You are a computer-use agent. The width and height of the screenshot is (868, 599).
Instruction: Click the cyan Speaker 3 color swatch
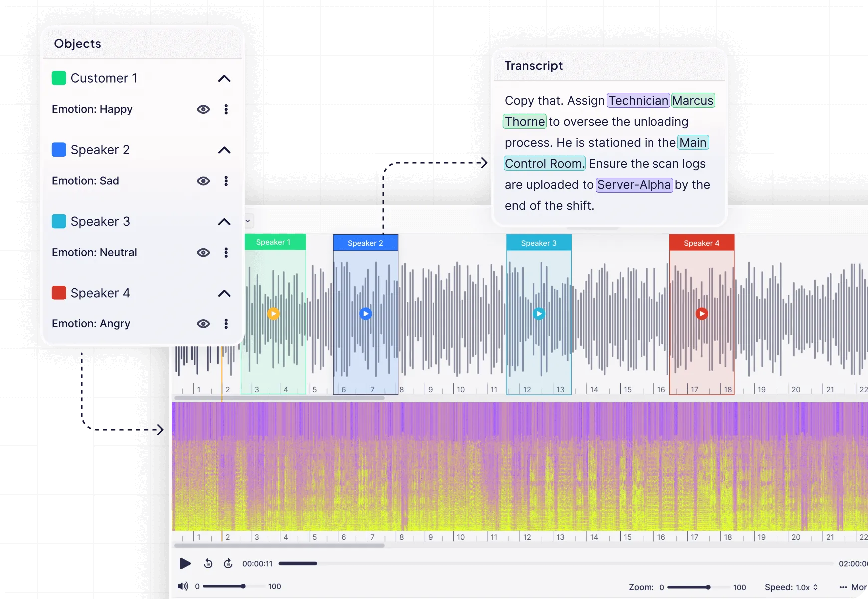point(59,221)
